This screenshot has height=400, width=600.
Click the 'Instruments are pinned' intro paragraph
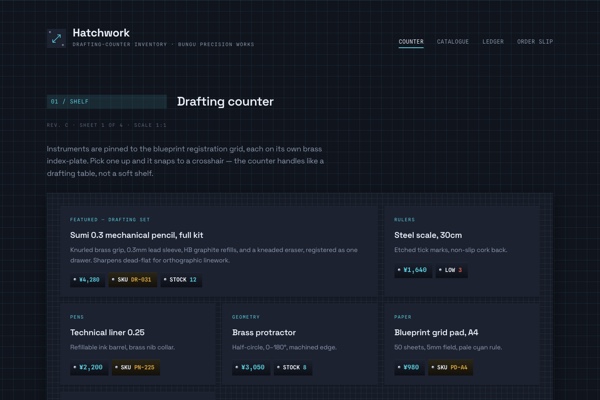click(185, 161)
